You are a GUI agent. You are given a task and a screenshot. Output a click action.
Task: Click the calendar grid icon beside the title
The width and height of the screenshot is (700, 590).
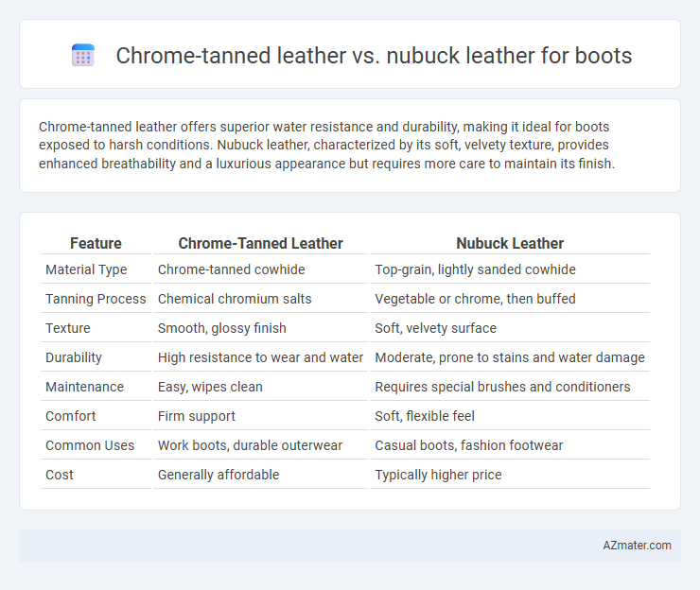(x=83, y=56)
